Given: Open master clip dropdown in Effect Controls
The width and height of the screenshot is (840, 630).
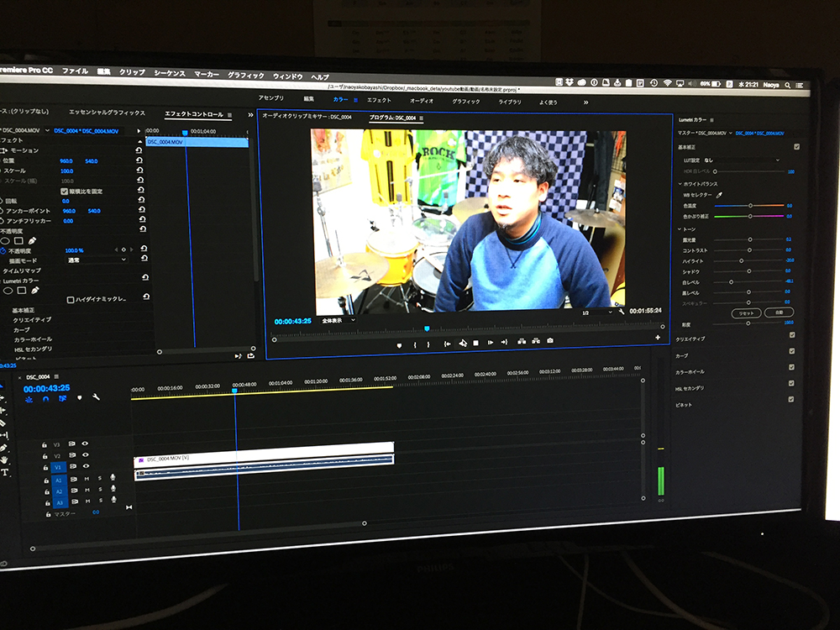Looking at the screenshot, I should click(x=48, y=130).
